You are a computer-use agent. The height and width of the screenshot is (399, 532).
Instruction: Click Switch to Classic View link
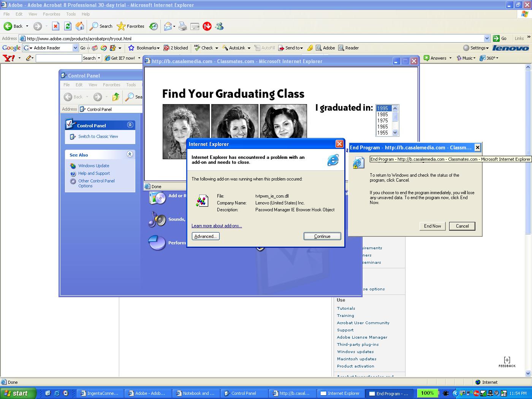(98, 136)
